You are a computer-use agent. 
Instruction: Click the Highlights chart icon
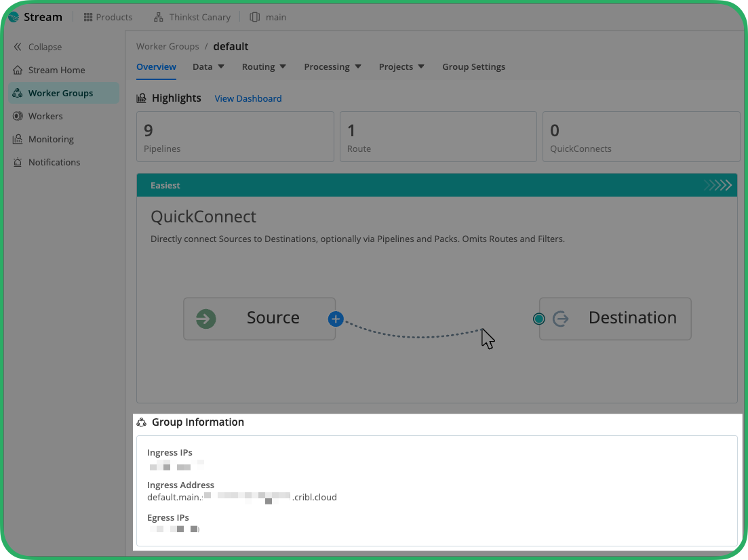141,98
